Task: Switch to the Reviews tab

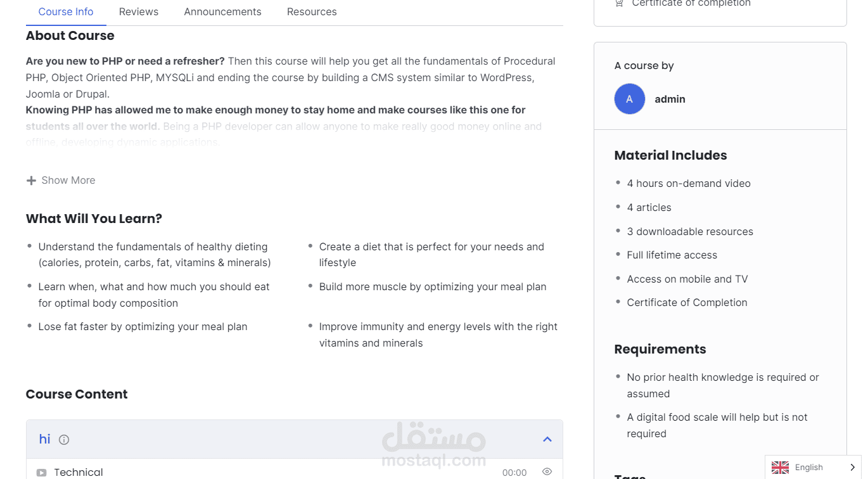Action: pos(139,12)
